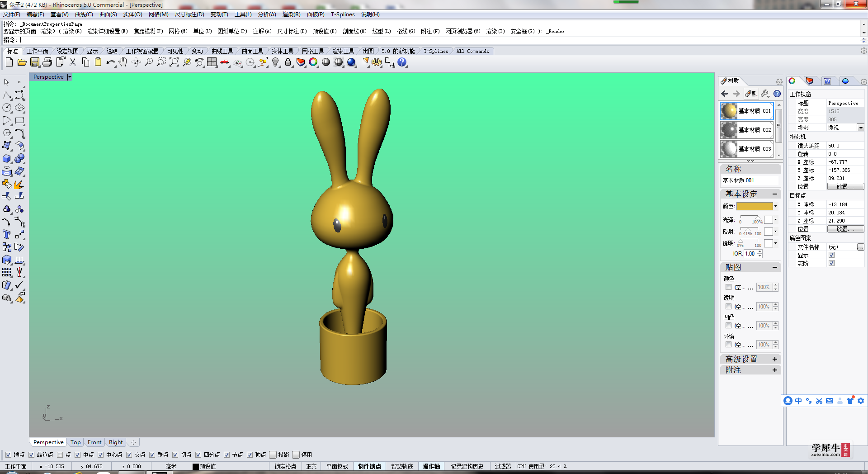The height and width of the screenshot is (474, 868).
Task: Activate the Pan hand tool
Action: coord(123,62)
